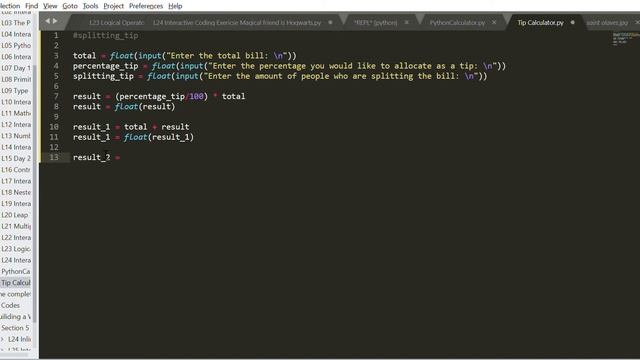
Task: Click the unsaved dot on Tip Calculator.py tab
Action: (573, 22)
